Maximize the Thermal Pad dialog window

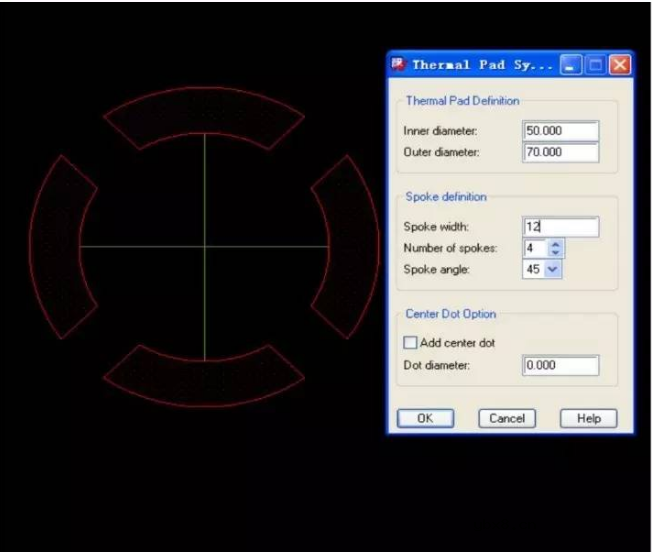[595, 66]
